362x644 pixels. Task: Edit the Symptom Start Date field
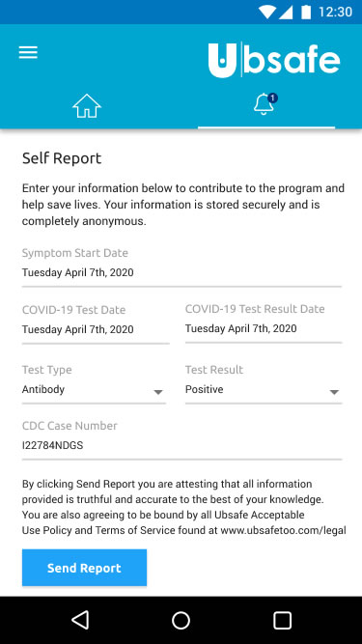(181, 272)
